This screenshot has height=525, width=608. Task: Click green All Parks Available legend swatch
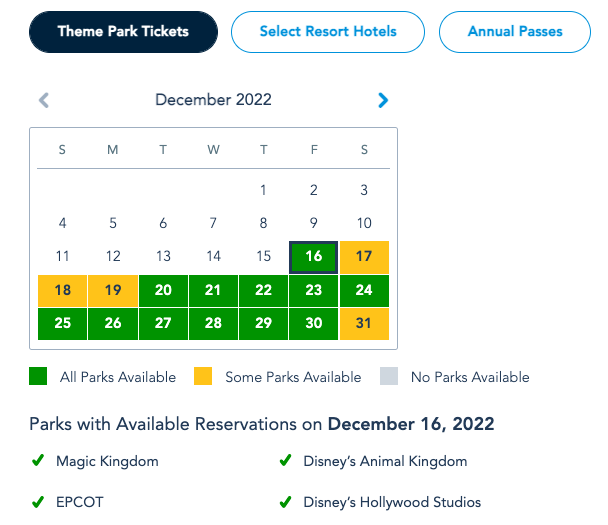(38, 377)
